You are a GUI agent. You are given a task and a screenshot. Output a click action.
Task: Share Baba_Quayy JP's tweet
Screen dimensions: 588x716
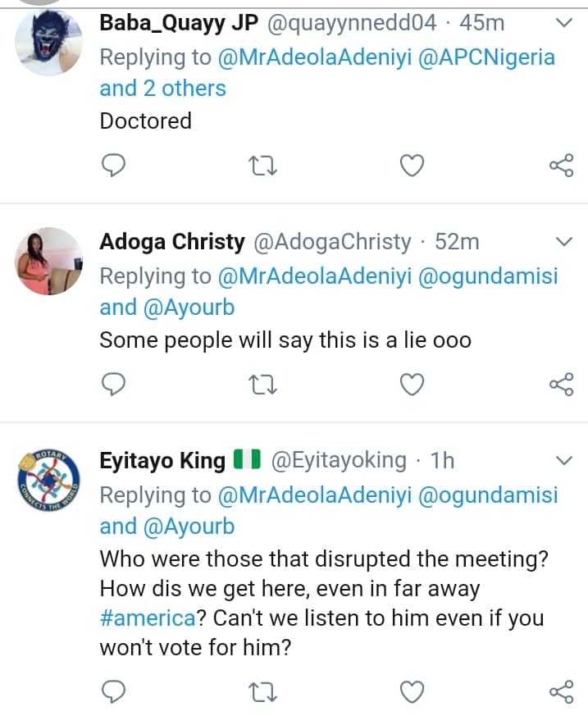pyautogui.click(x=561, y=166)
